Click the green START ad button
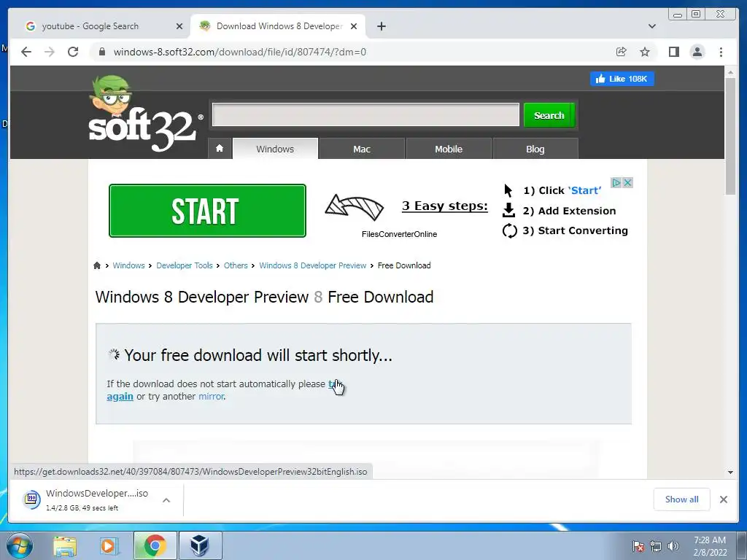 207,211
